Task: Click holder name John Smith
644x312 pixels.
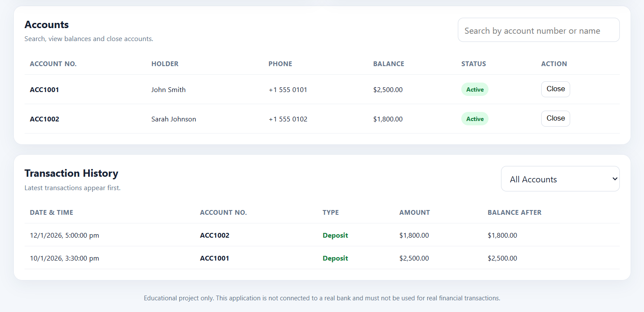Action: 168,90
